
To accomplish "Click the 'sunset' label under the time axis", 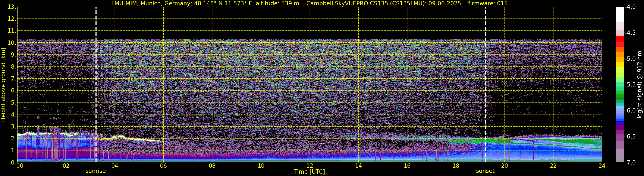I will [485, 171].
